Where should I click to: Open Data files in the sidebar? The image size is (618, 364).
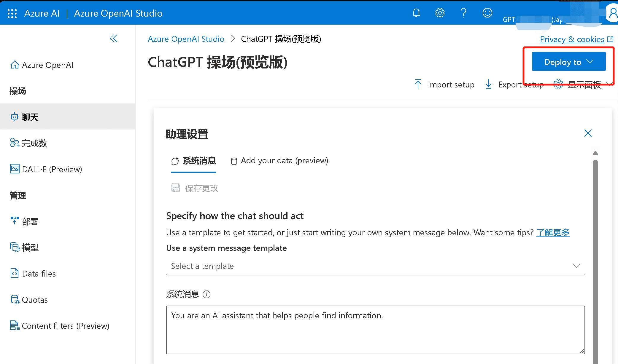39,273
